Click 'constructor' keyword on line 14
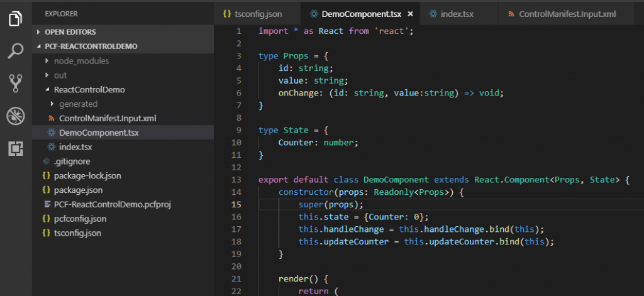The height and width of the screenshot is (296, 644). coord(306,192)
